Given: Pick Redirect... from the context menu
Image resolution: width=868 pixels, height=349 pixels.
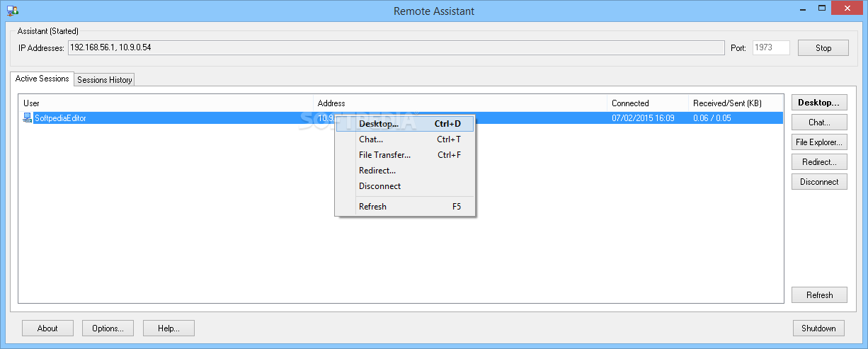Looking at the screenshot, I should [x=405, y=171].
